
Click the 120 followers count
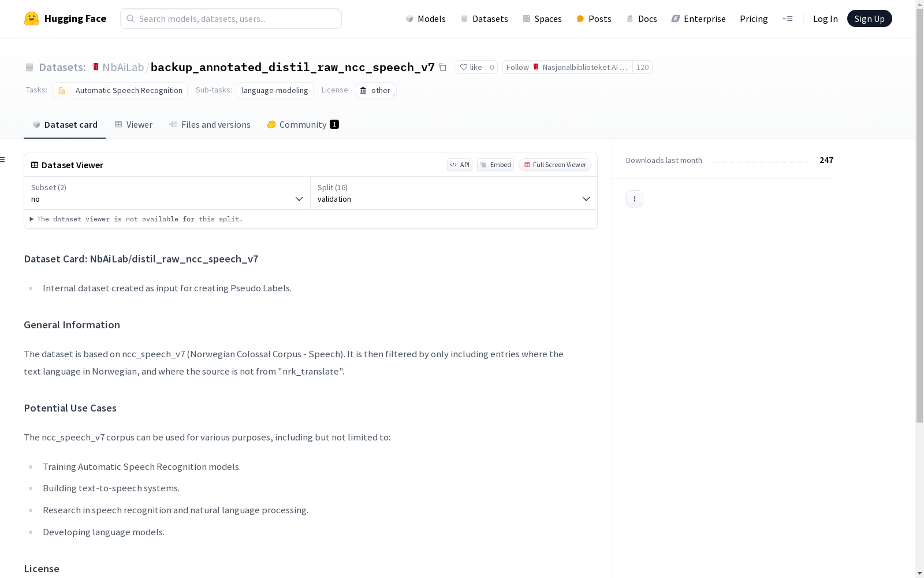pos(642,67)
